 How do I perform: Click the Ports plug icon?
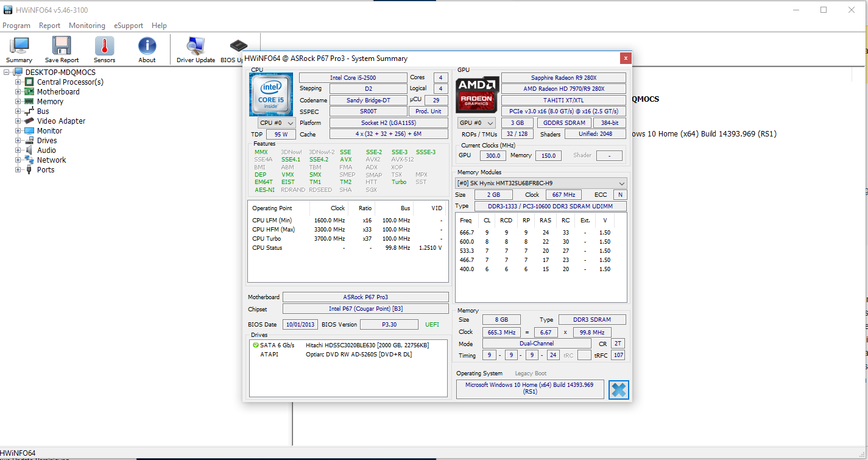[x=29, y=169]
